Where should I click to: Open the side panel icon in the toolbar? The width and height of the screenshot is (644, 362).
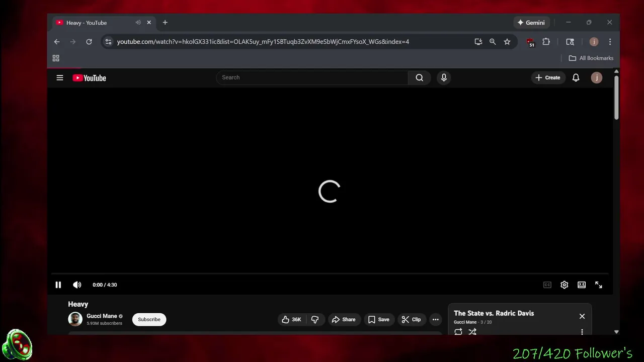[570, 42]
